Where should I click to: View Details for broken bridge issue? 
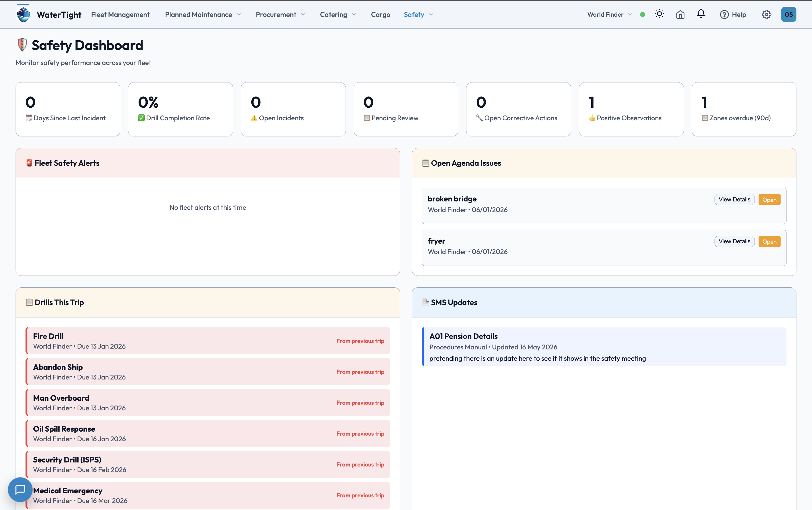tap(734, 199)
